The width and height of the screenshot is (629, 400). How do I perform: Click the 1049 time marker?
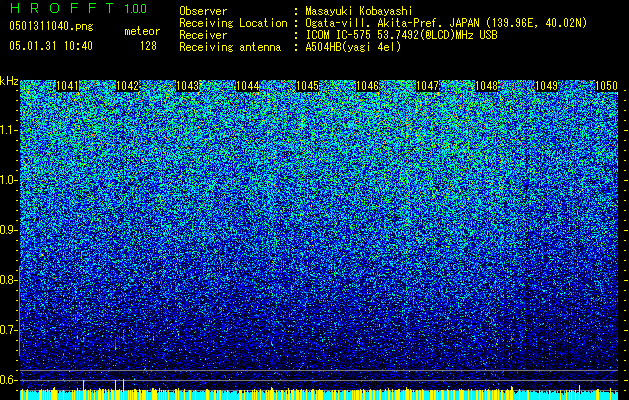click(547, 86)
